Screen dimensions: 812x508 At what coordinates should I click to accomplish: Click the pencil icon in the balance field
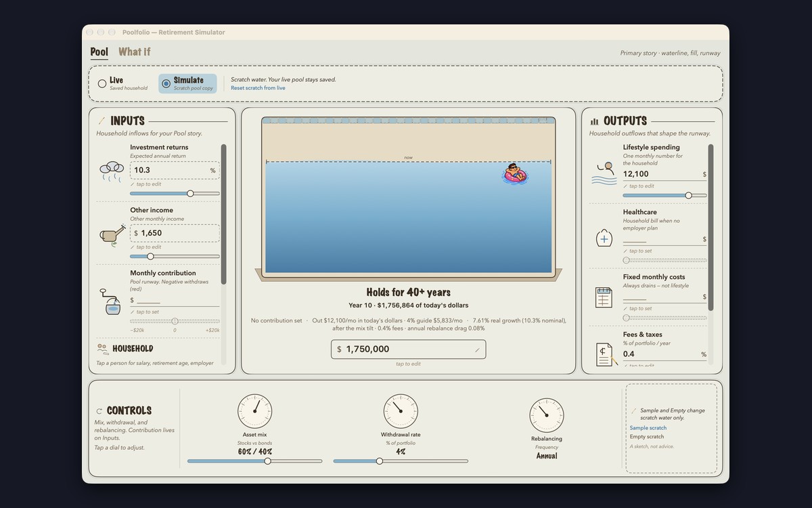click(477, 350)
